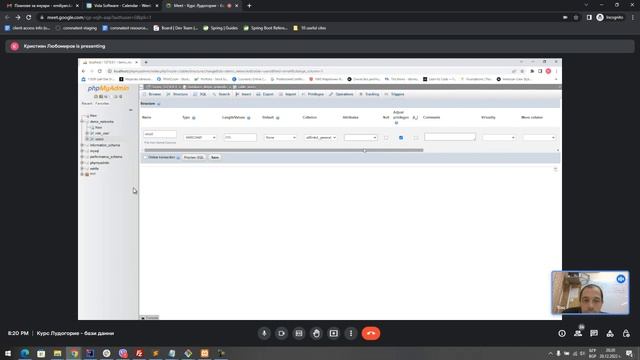Image resolution: width=640 pixels, height=360 pixels.
Task: Open the Meet activities panel
Action: (x=610, y=333)
